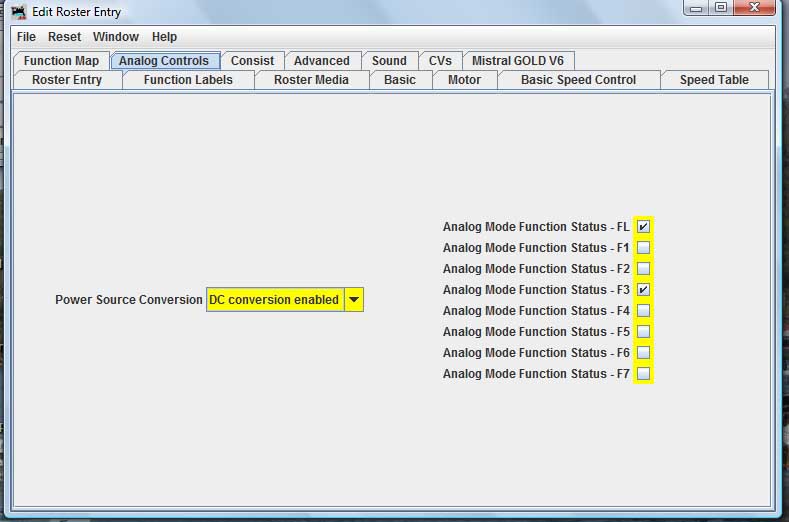
Task: Tick the F5 analog function checkbox
Action: [x=643, y=332]
